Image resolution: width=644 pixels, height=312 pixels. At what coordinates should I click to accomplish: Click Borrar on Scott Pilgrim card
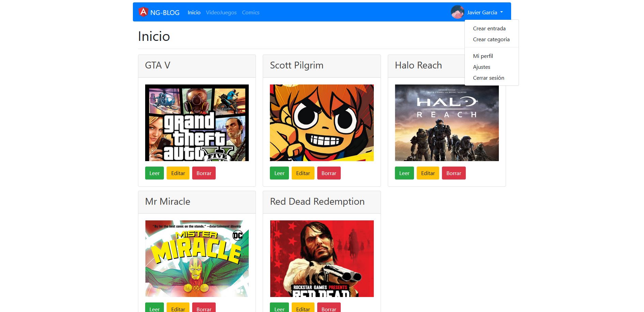pyautogui.click(x=329, y=173)
